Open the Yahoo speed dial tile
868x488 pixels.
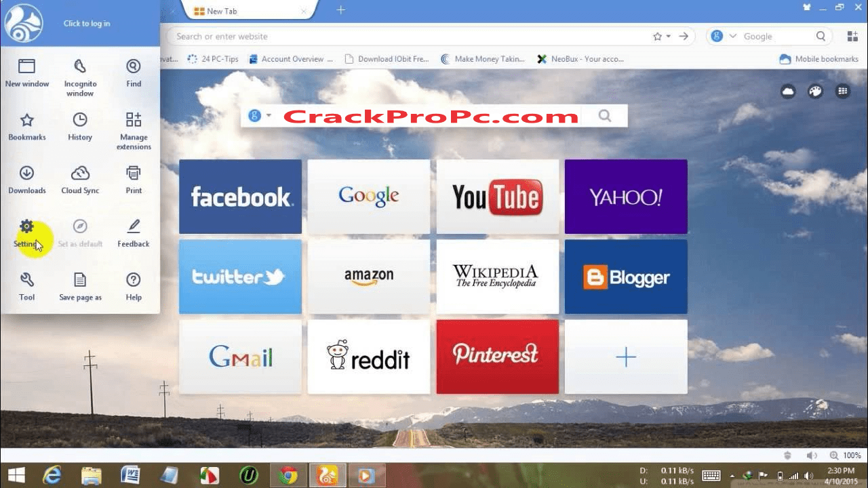pos(626,197)
